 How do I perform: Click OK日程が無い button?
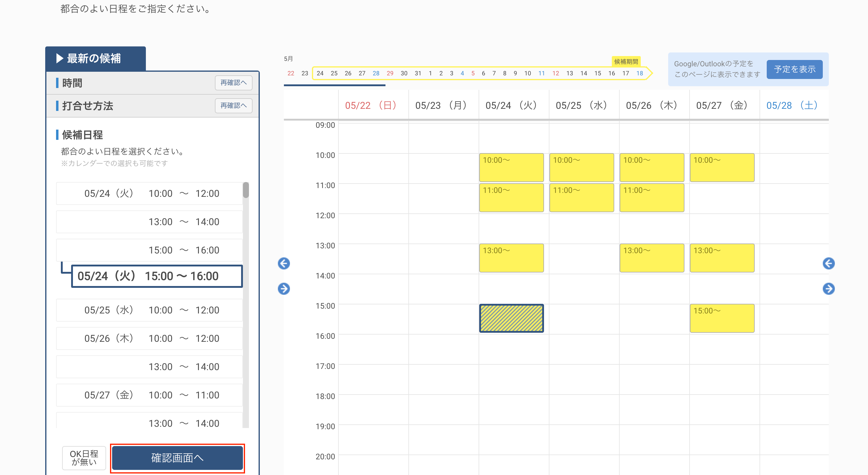pyautogui.click(x=84, y=458)
